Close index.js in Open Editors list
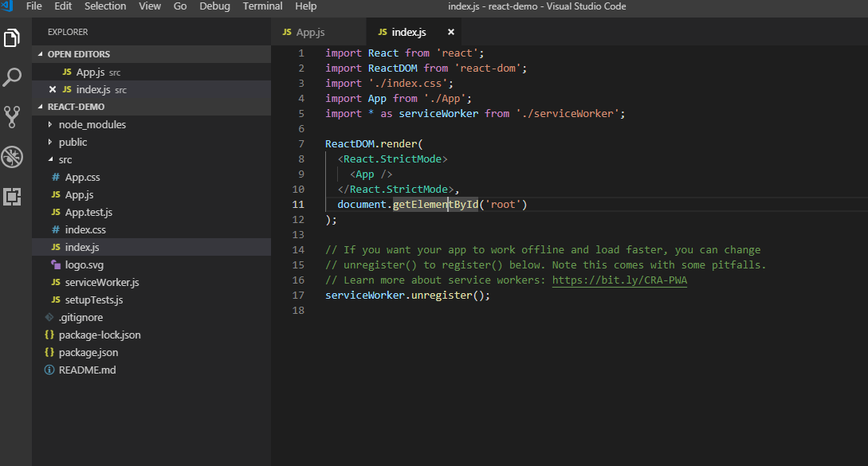The image size is (868, 466). (53, 89)
